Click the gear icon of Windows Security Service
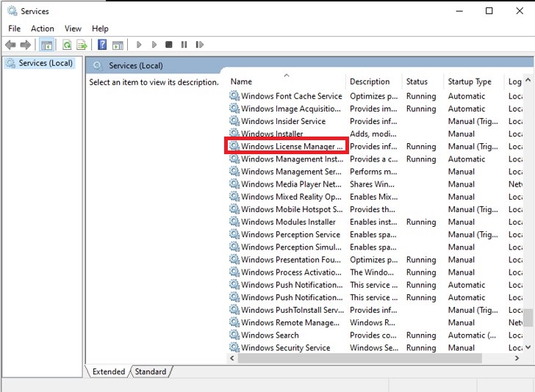Viewport: 535px width, 392px height. [234, 347]
